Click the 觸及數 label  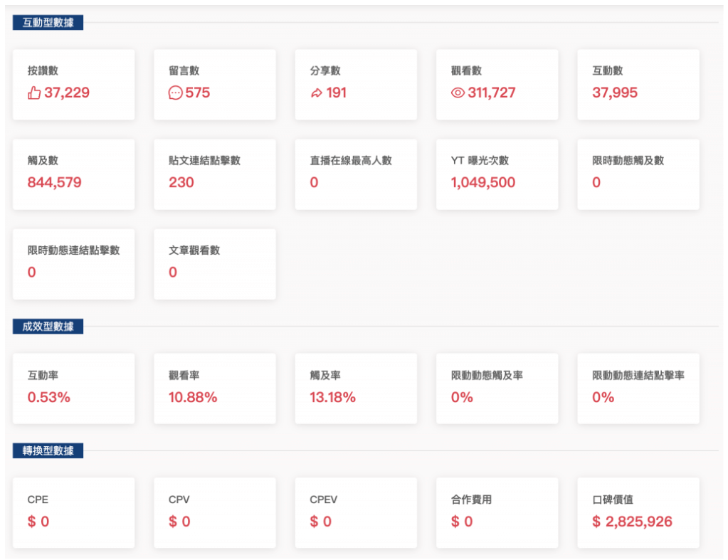click(x=43, y=160)
